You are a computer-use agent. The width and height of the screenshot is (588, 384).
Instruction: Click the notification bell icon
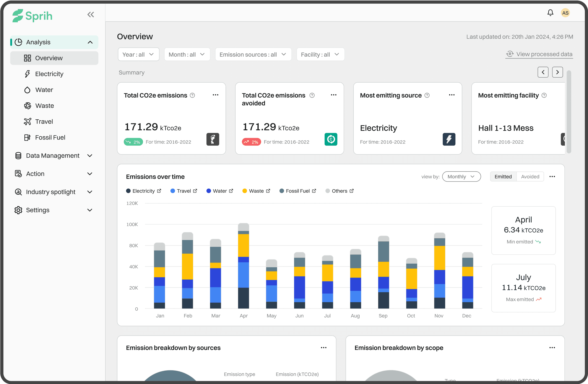(x=550, y=13)
